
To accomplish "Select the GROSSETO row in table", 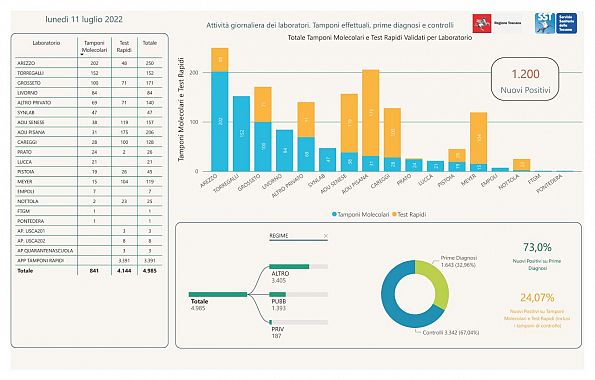I will (89, 83).
